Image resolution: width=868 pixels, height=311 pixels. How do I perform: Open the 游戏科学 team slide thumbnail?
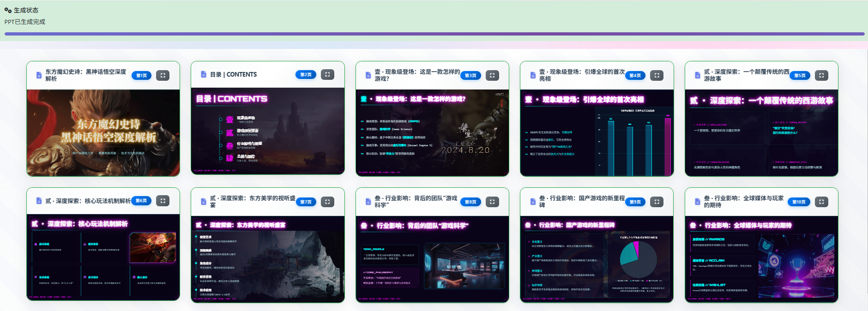432,259
